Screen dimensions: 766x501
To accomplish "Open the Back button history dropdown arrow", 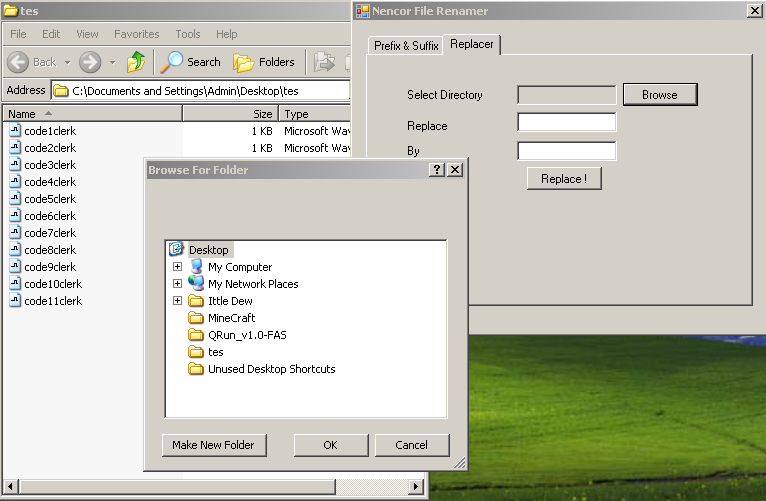I will [x=67, y=63].
